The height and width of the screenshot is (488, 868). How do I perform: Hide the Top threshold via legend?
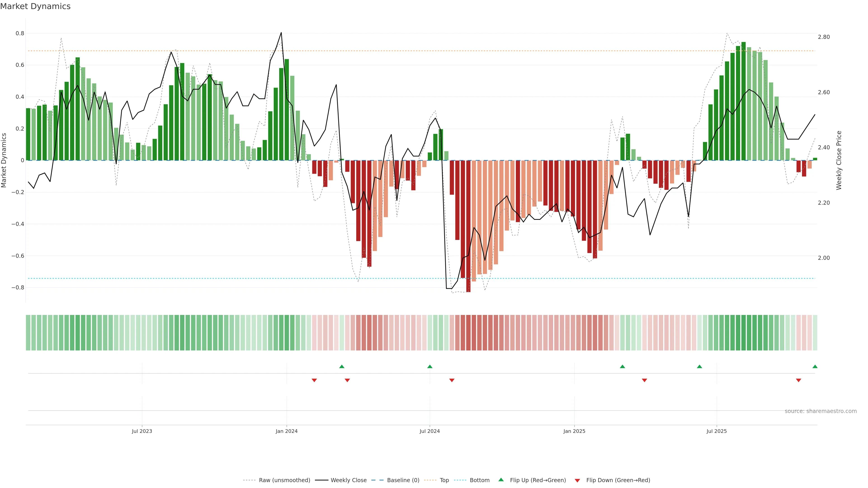444,480
